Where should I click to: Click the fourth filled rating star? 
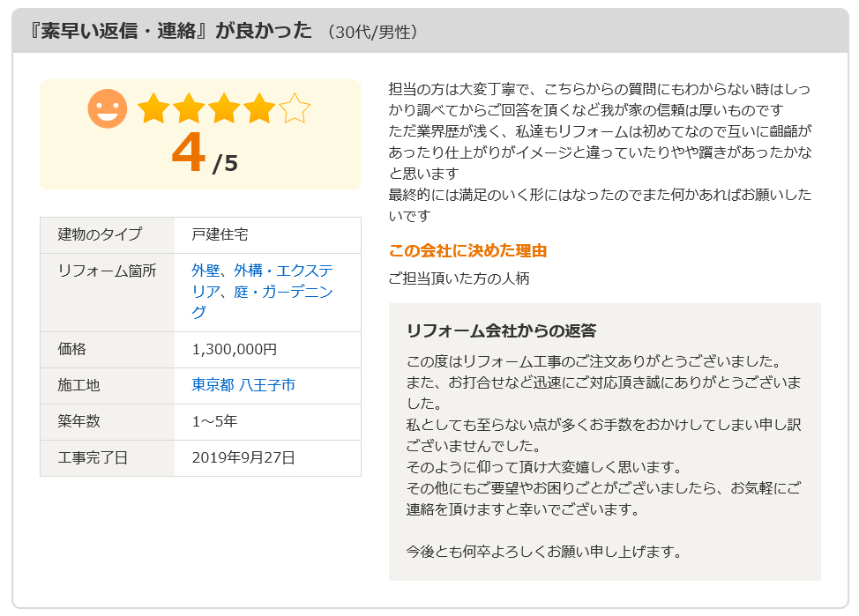(258, 108)
